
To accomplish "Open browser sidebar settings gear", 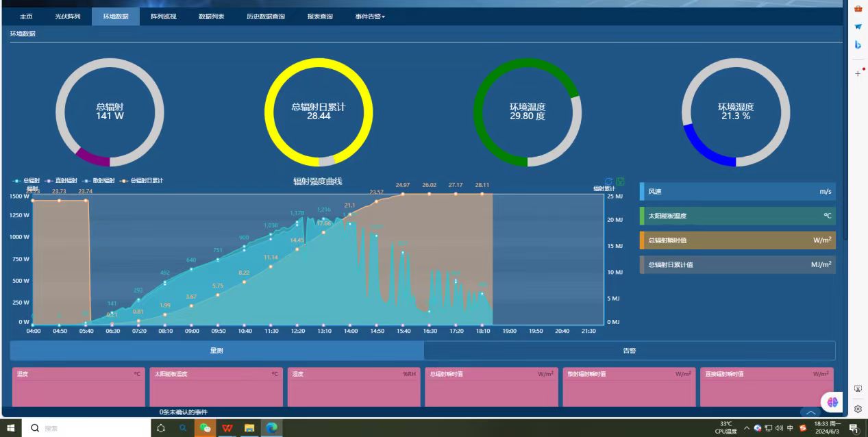I will coord(858,409).
